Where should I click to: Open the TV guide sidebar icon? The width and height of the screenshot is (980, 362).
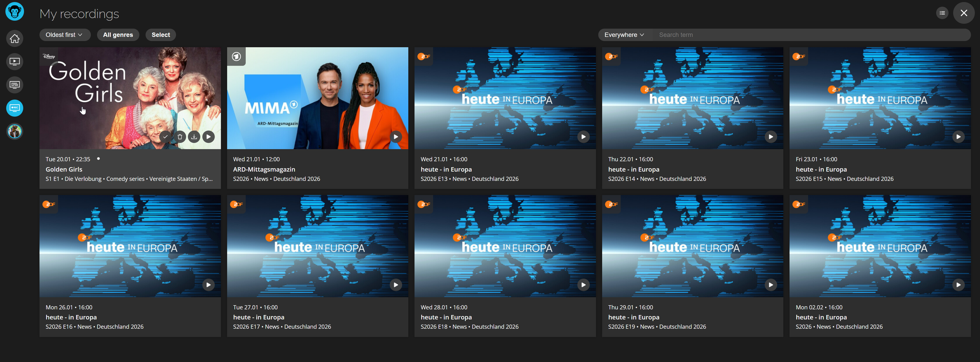[14, 85]
